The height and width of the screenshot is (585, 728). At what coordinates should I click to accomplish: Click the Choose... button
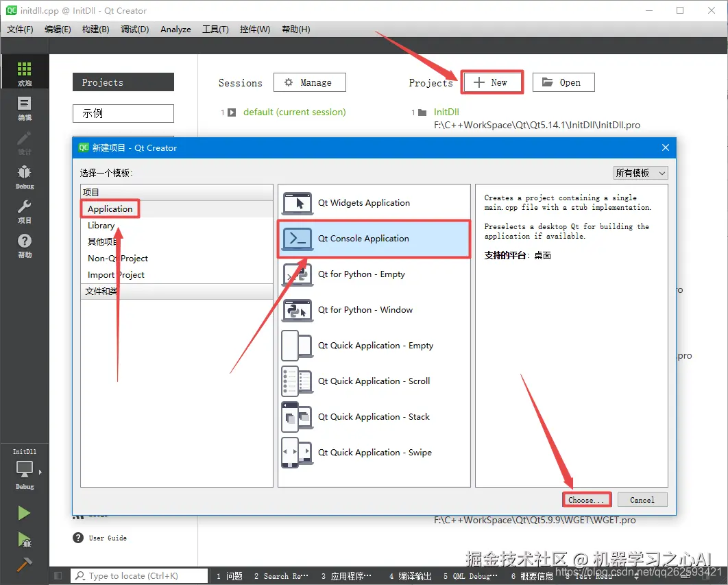coord(586,500)
